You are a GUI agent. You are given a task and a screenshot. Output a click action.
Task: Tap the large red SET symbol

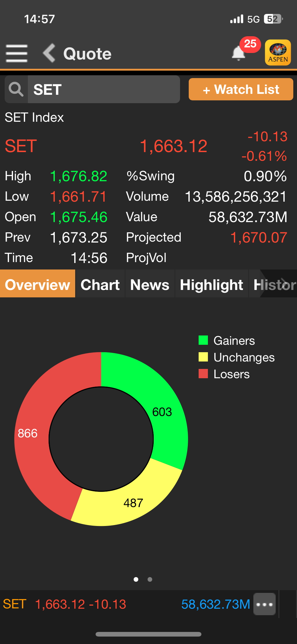coord(21,146)
